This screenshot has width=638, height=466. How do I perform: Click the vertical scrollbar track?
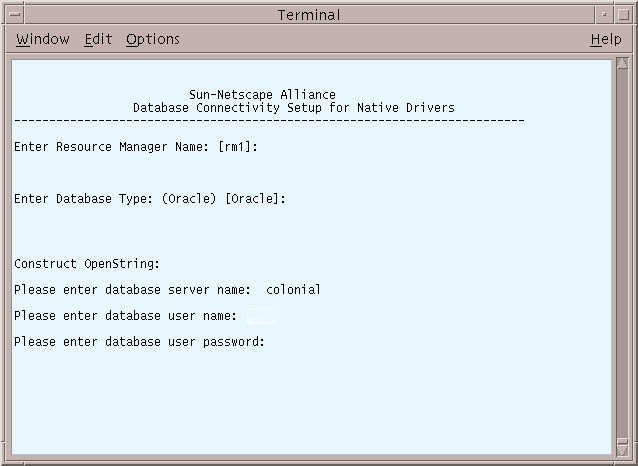622,252
